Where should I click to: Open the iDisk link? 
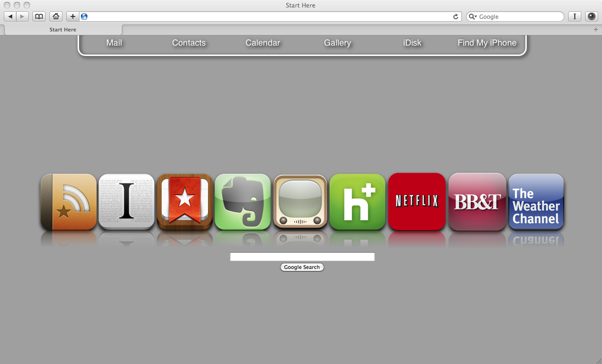coord(412,43)
